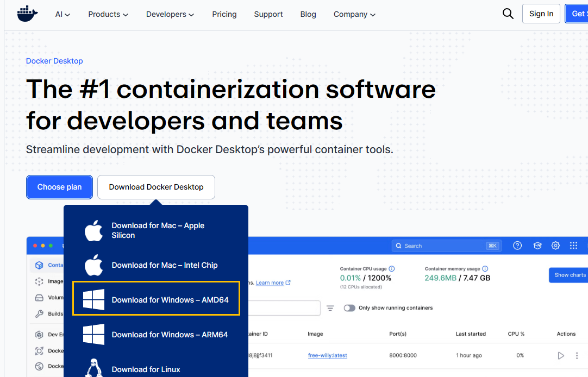Click the filter lines icon
The image size is (588, 377).
[330, 308]
